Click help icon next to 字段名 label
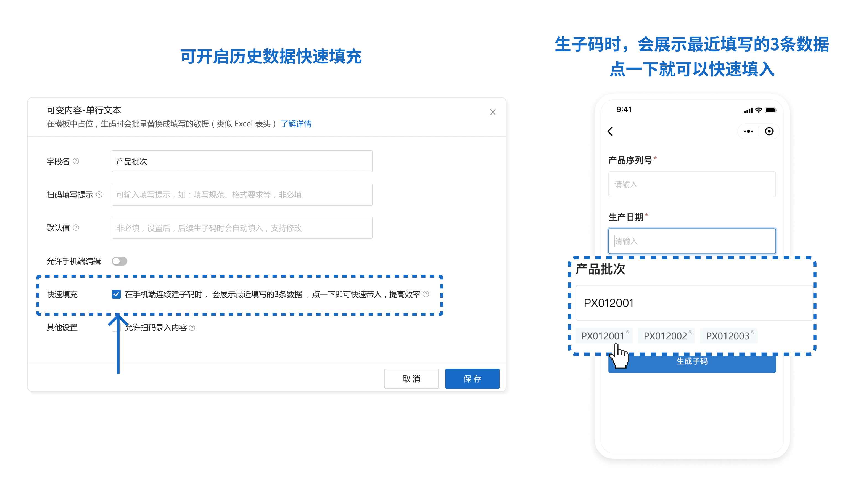The height and width of the screenshot is (504, 850). 76,161
